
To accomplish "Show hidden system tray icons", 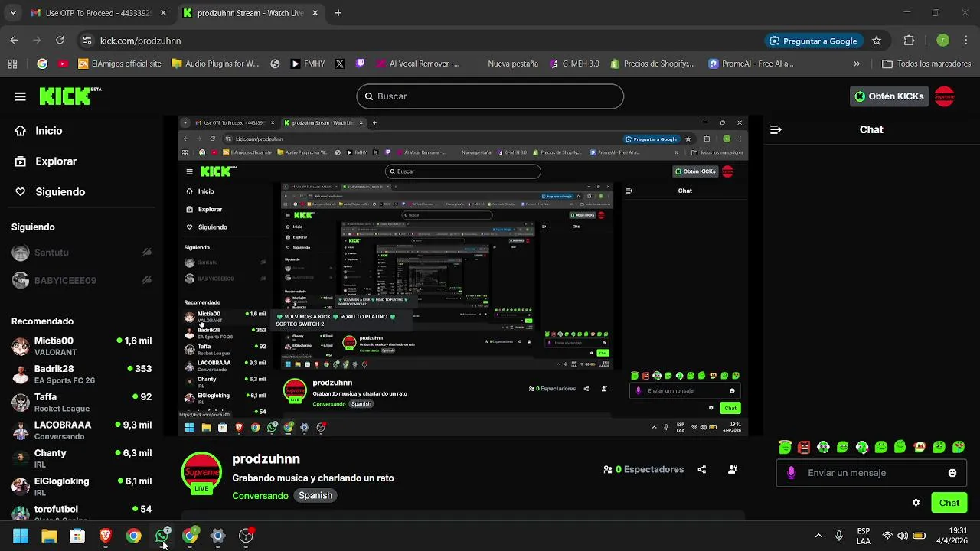I will [x=818, y=536].
